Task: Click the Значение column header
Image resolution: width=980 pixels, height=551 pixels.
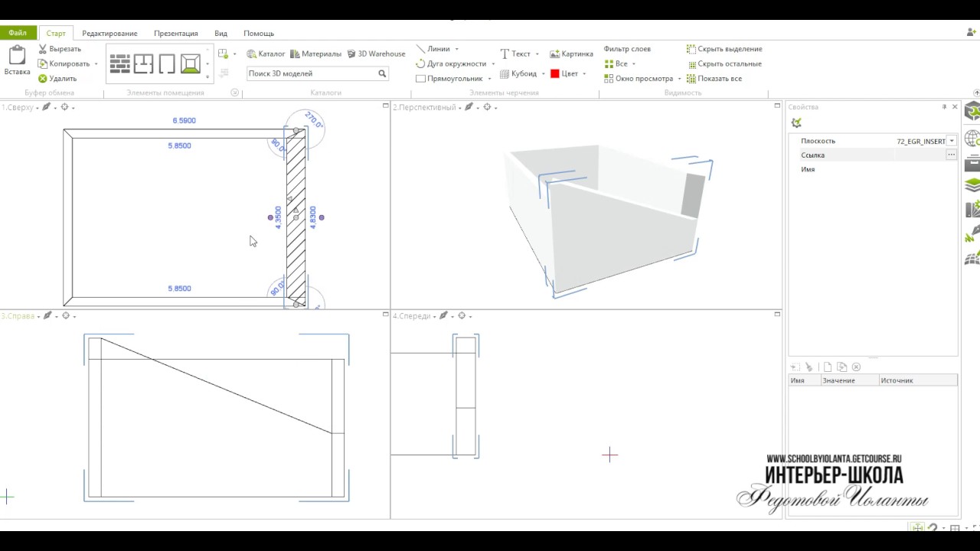Action: pos(849,380)
